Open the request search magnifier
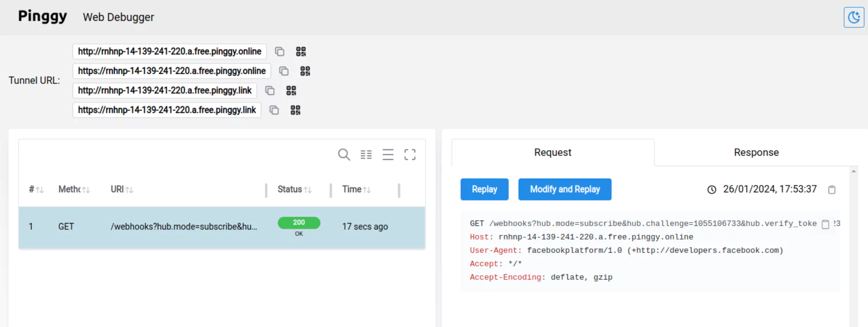868x327 pixels. point(344,155)
